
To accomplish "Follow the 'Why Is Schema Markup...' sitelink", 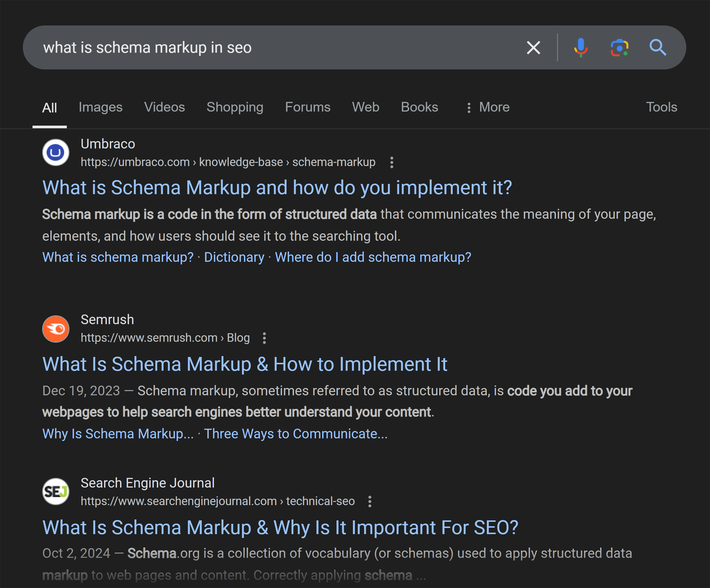I will coord(118,434).
